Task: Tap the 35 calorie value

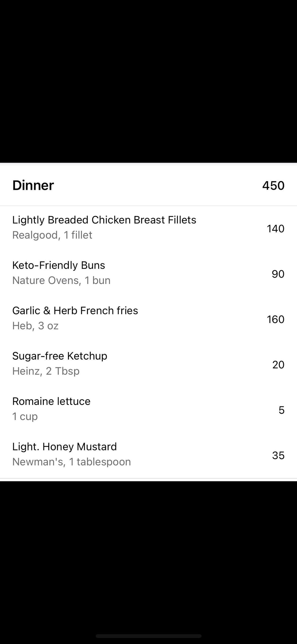Action: point(278,456)
